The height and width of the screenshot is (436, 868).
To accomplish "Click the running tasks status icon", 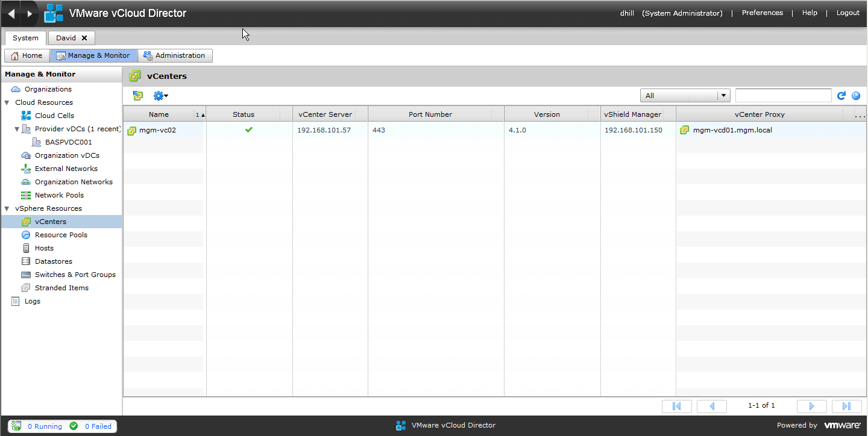I will [x=17, y=426].
